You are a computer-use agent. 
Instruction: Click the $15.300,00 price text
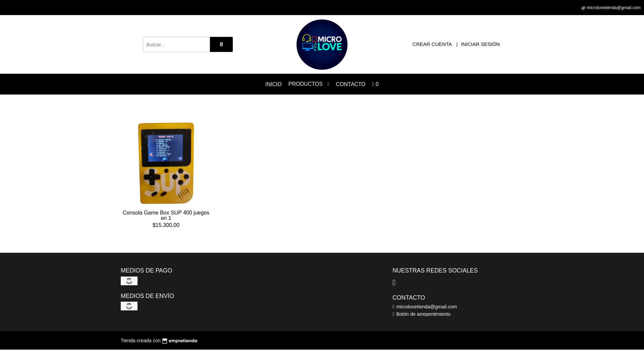click(166, 225)
